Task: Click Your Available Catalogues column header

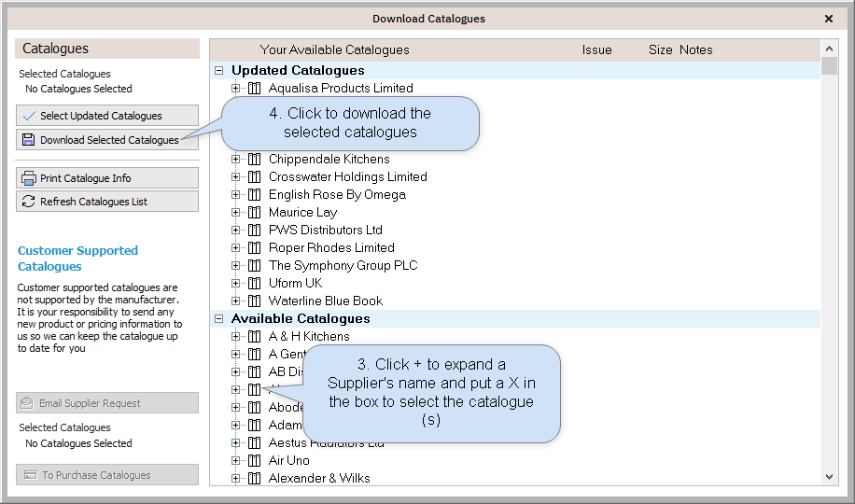Action: point(334,50)
